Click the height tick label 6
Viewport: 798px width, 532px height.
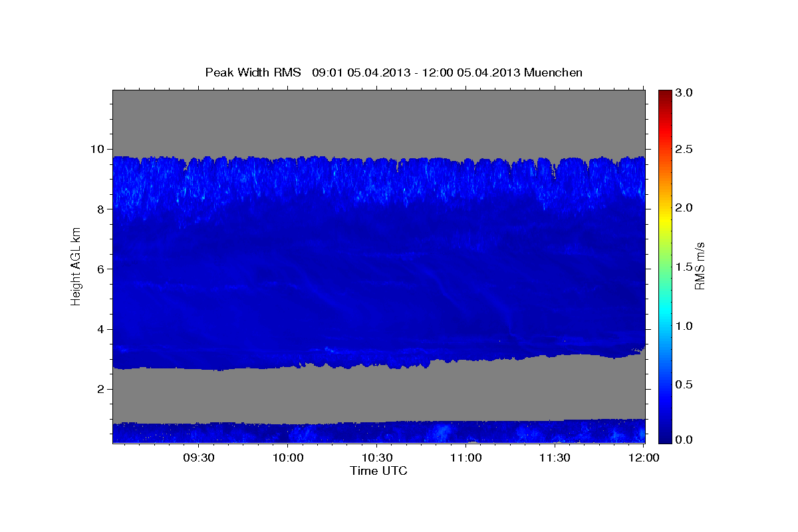[x=101, y=269]
